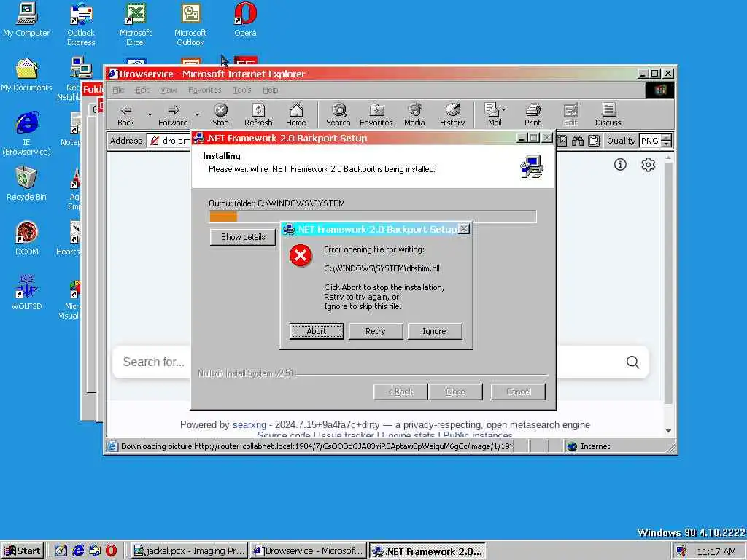Click the Output folder C:\WINDOWS\SYSTEM text
747x560 pixels.
pyautogui.click(x=276, y=203)
